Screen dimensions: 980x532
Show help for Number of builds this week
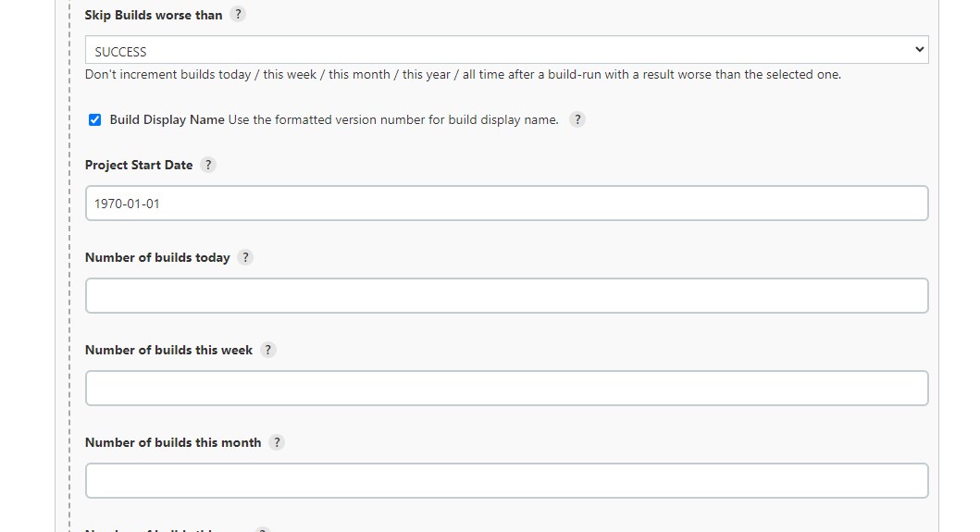pyautogui.click(x=267, y=350)
